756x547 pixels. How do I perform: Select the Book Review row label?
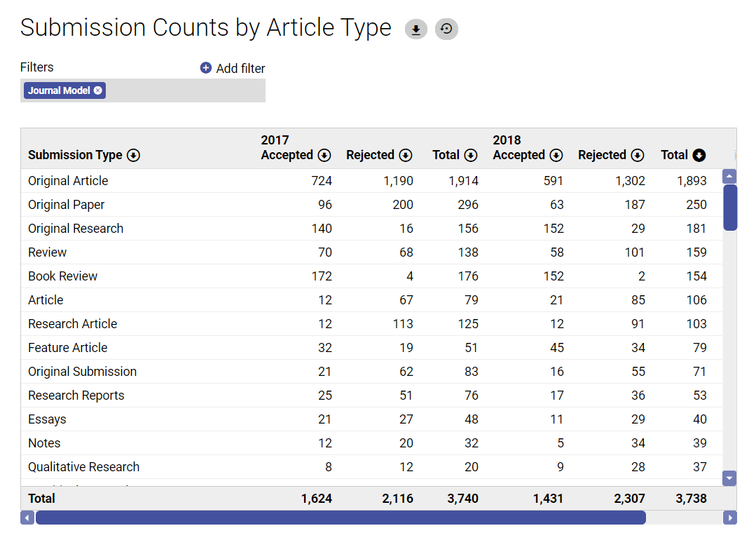[x=63, y=276]
